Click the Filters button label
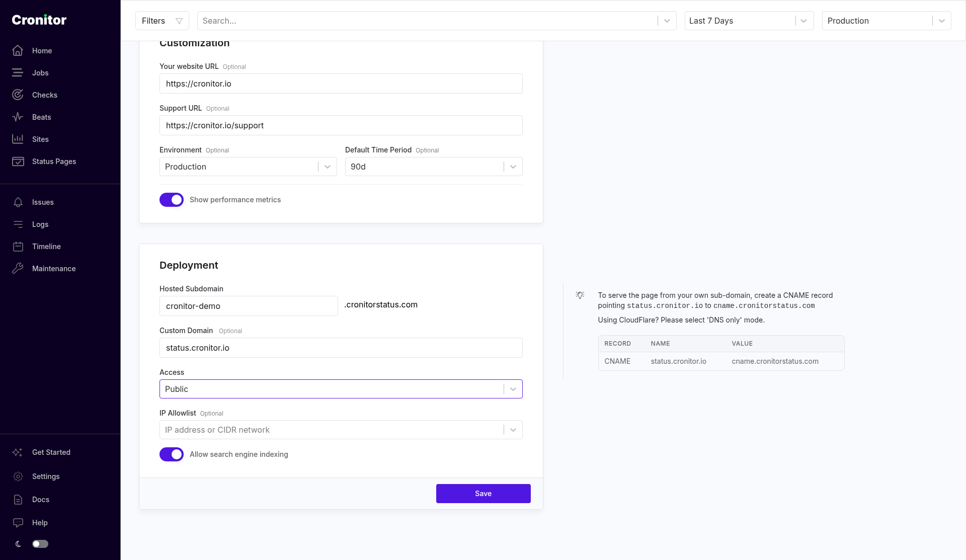 point(153,21)
